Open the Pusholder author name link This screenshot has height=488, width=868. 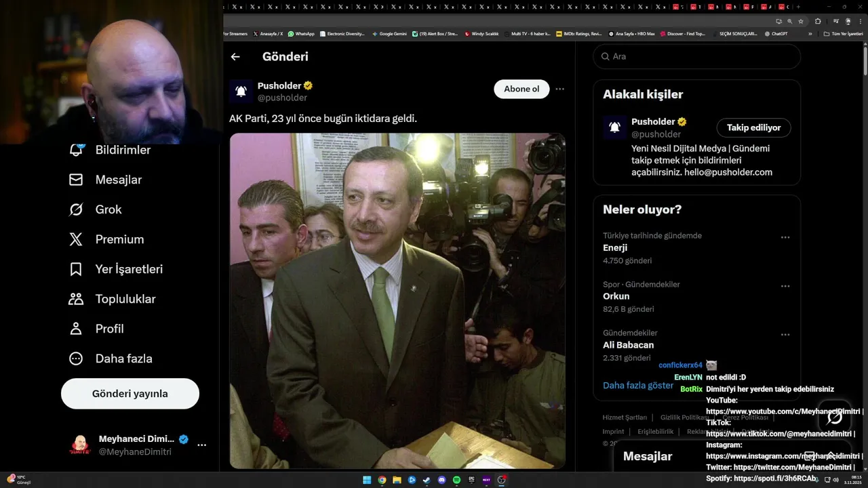[279, 85]
